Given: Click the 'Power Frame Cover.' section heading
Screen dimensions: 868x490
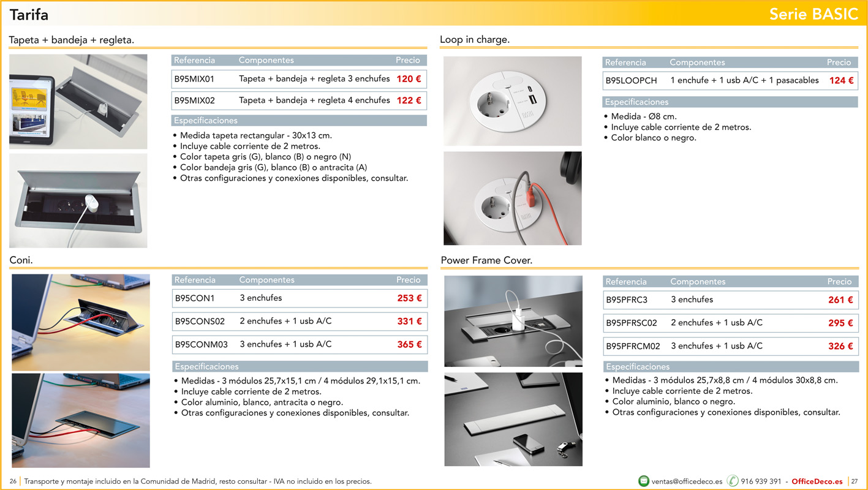Looking at the screenshot, I should 487,260.
